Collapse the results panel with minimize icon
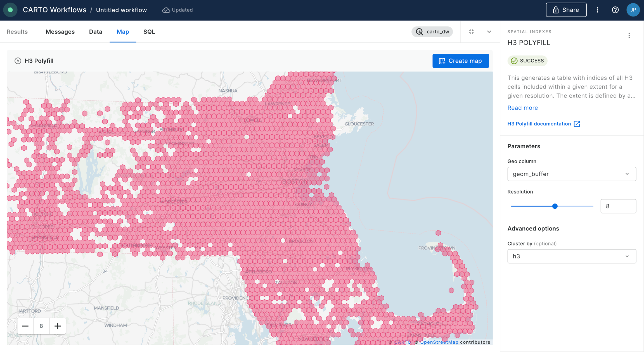Viewport: 644px width, 352px height. coord(471,32)
